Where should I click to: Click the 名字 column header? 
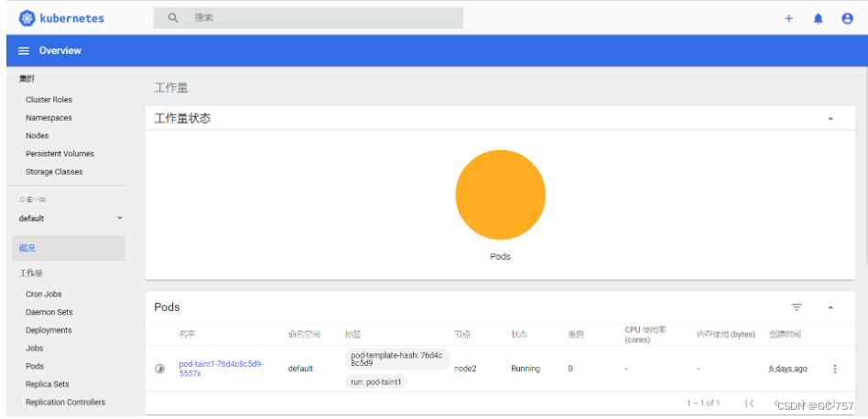187,335
